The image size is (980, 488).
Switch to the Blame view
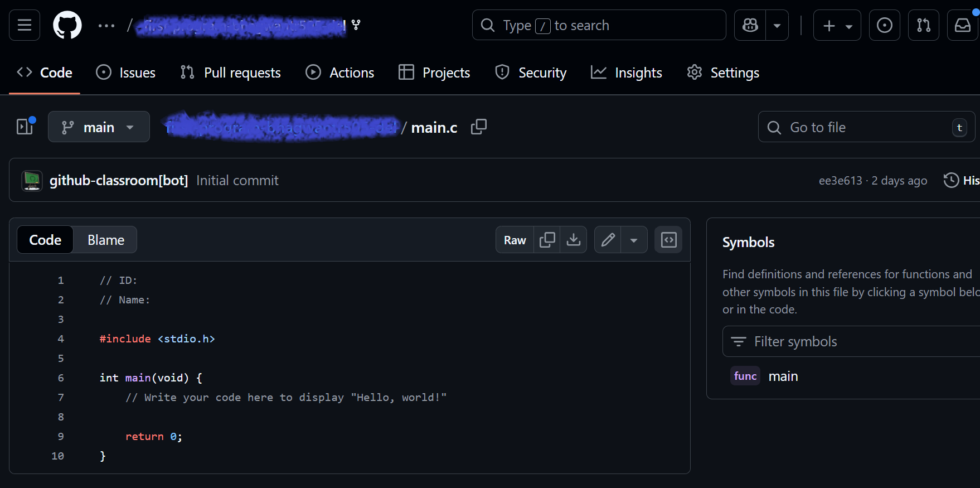(105, 240)
